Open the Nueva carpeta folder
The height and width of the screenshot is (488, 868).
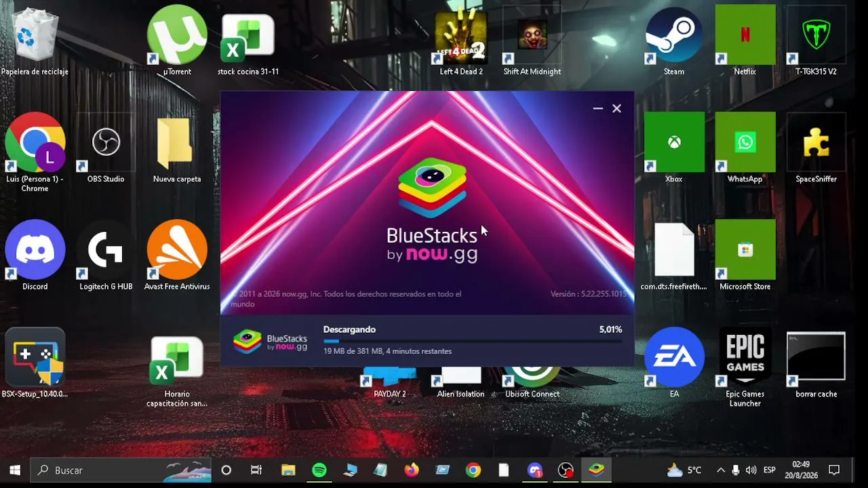coord(177,149)
